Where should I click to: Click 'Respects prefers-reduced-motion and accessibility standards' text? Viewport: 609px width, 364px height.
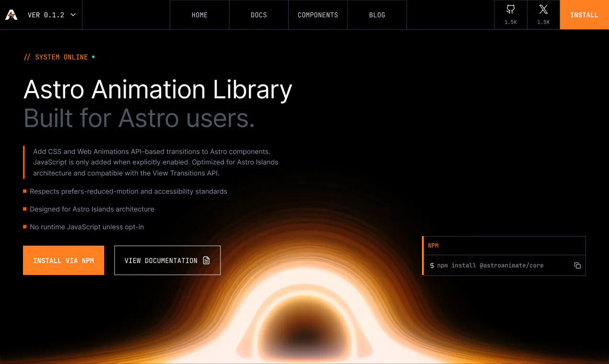[x=128, y=191]
